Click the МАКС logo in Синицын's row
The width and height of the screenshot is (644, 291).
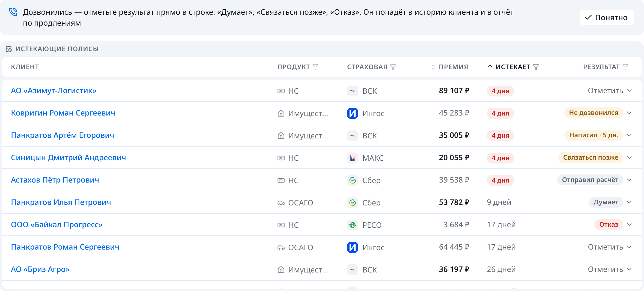[x=353, y=158]
